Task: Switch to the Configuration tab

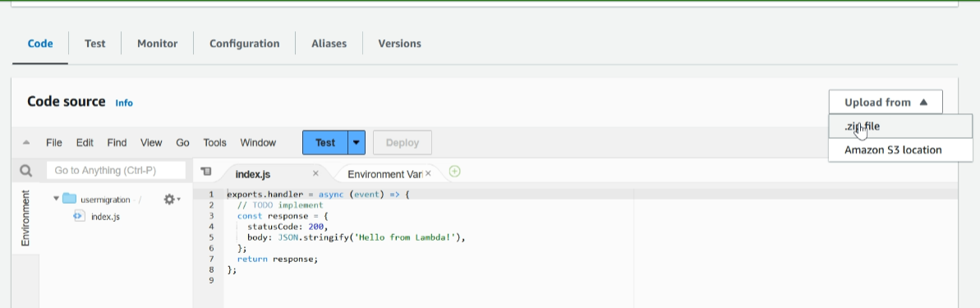Action: pyautogui.click(x=244, y=44)
